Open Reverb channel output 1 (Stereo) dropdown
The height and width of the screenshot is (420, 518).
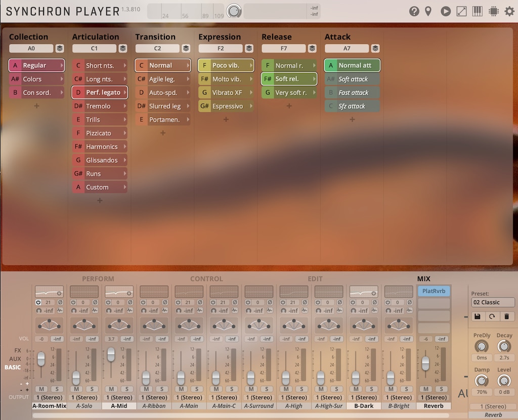[x=434, y=397]
